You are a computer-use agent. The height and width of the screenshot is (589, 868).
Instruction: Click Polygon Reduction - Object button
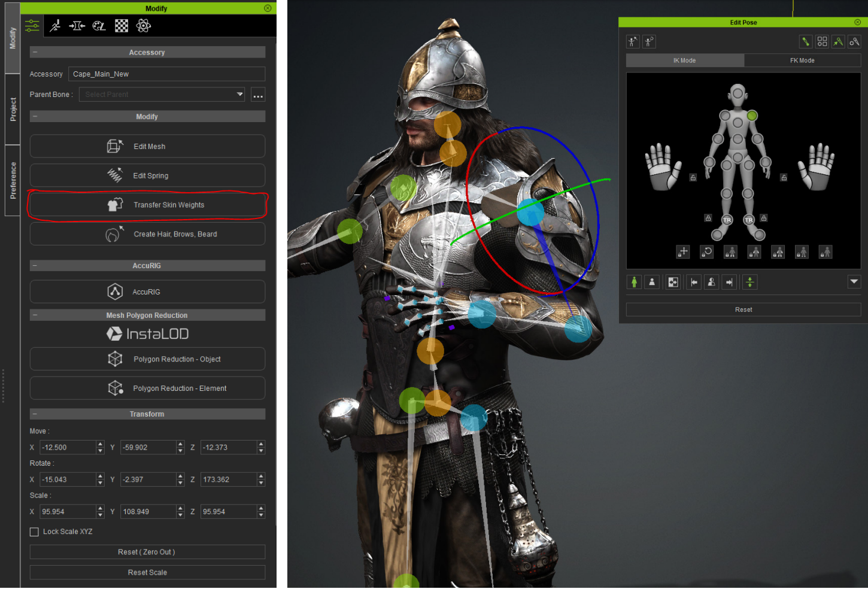(x=147, y=359)
